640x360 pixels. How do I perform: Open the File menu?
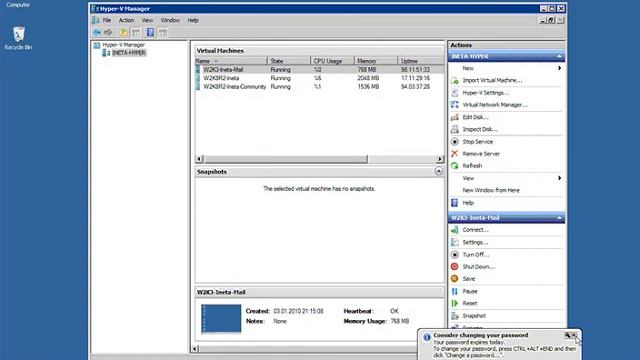(107, 20)
